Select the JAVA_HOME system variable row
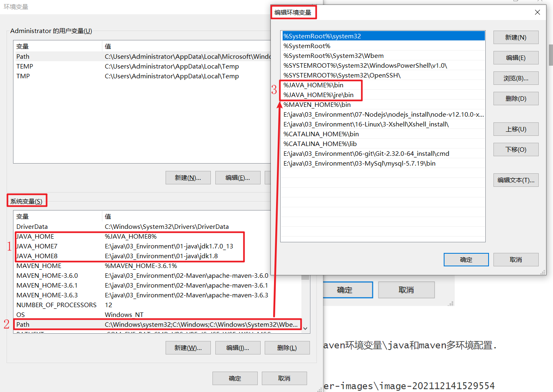Image resolution: width=553 pixels, height=392 pixels. pyautogui.click(x=82, y=237)
